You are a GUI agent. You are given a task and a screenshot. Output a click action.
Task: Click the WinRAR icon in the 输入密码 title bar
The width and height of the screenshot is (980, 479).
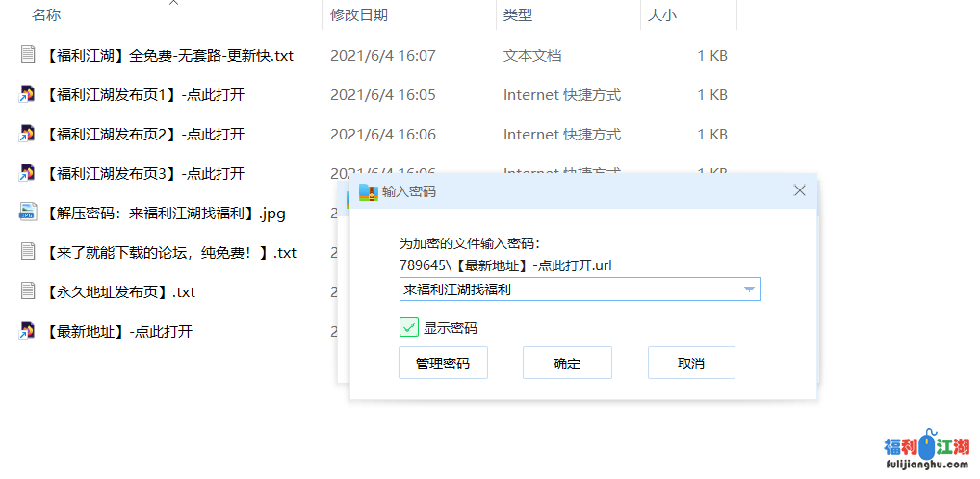pos(368,191)
